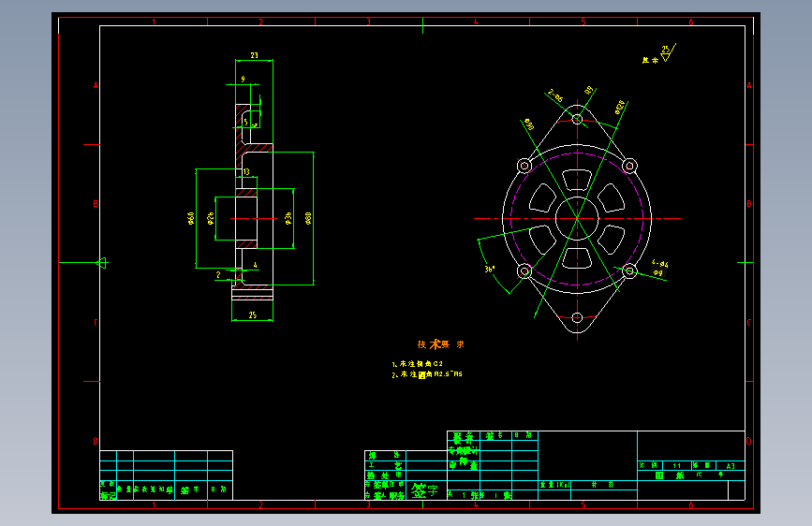The height and width of the screenshot is (526, 812).
Task: Click the 'A3' sheet size cell
Action: point(731,466)
